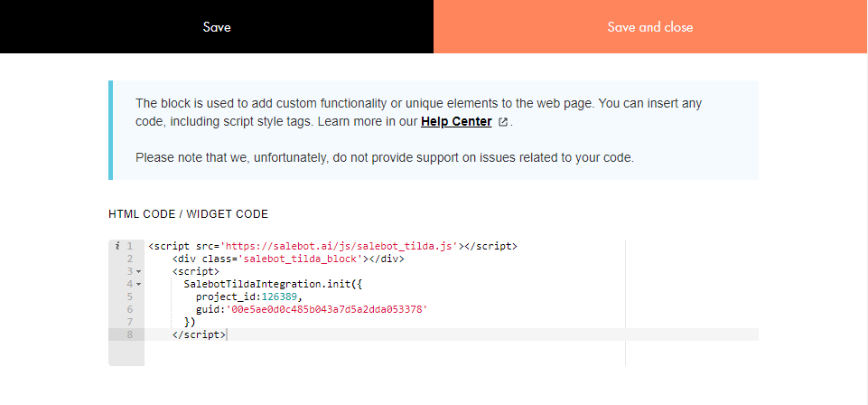Click line number 2 in the gutter
The height and width of the screenshot is (405, 868).
click(x=130, y=259)
